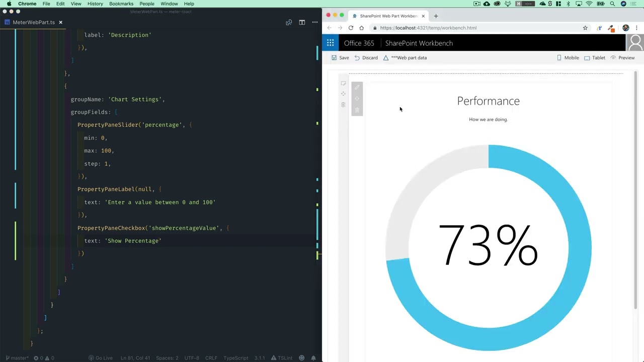
Task: Click the notifications bell in status bar
Action: coord(313,358)
